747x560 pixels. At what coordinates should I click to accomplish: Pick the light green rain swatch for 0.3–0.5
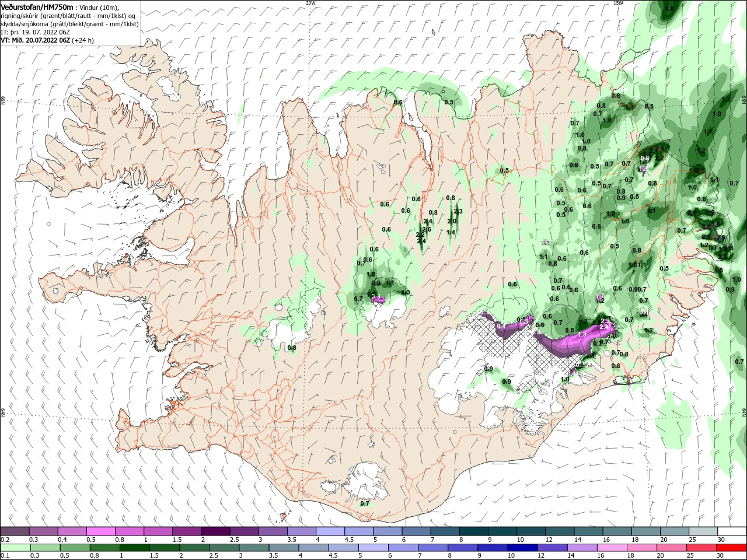click(45, 548)
